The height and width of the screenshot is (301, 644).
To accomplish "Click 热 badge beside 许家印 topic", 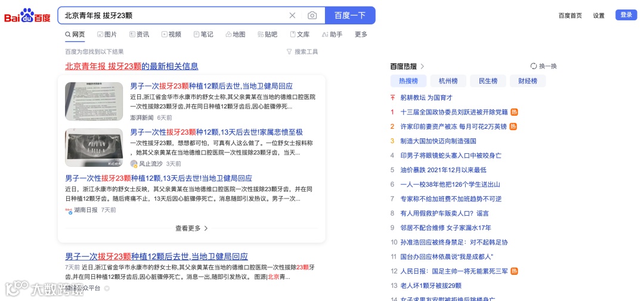I will tap(513, 126).
